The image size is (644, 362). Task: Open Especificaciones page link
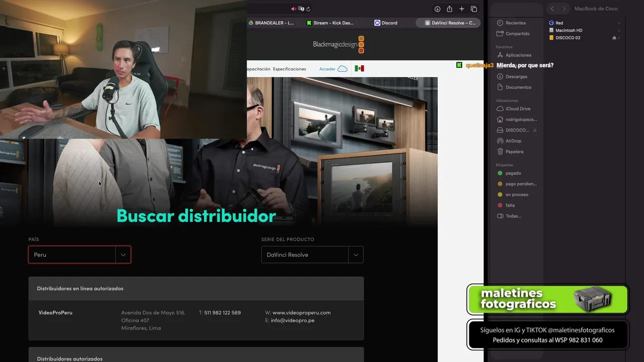point(289,69)
